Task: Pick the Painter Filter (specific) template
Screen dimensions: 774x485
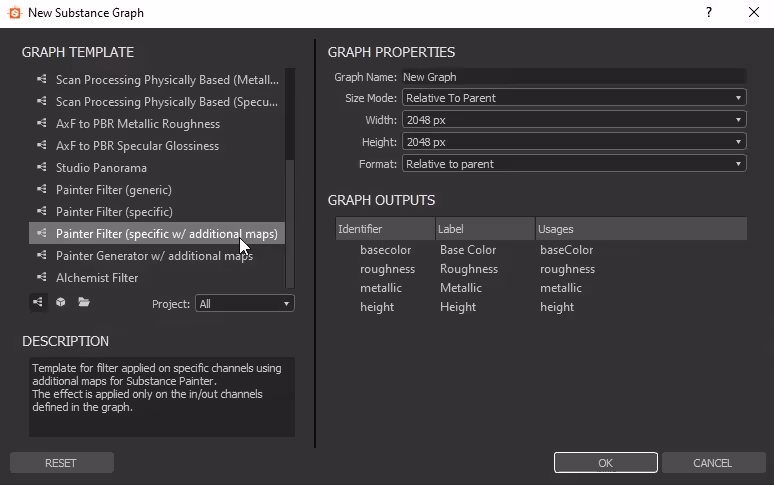Action: click(157, 212)
